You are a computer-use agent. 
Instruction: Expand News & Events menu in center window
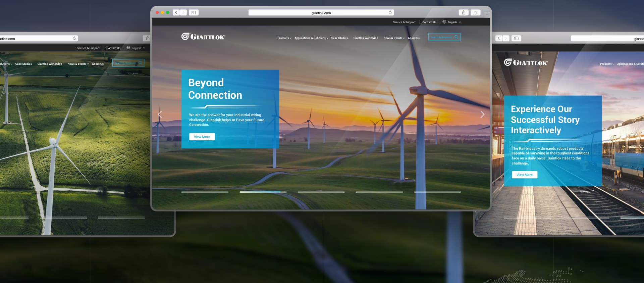(x=394, y=38)
